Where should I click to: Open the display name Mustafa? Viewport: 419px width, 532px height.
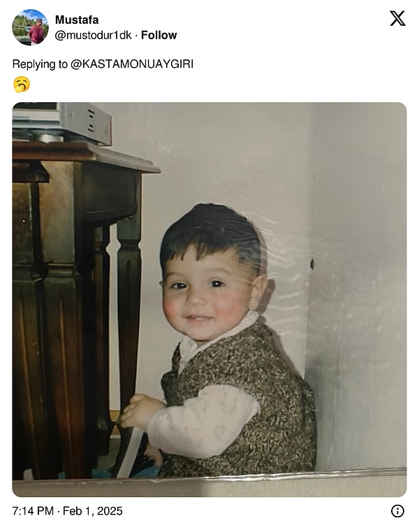click(x=77, y=20)
